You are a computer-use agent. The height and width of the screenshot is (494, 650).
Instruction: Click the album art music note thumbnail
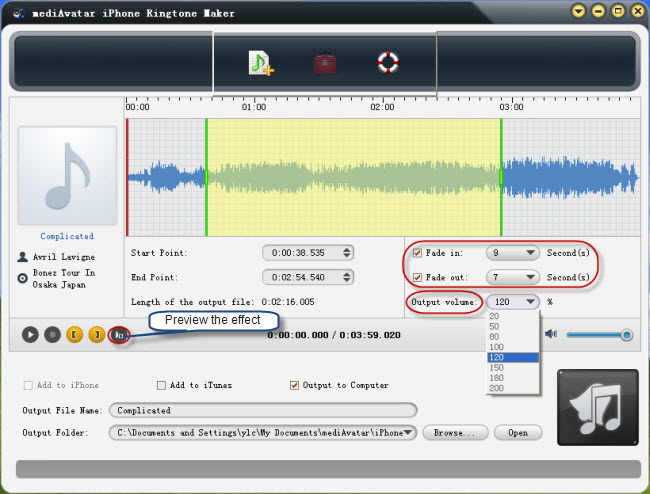coord(67,176)
